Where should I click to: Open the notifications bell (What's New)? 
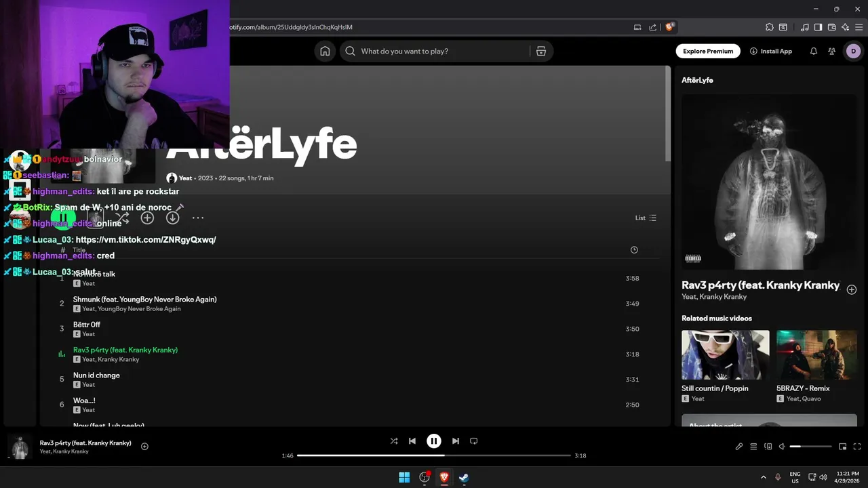click(x=814, y=51)
